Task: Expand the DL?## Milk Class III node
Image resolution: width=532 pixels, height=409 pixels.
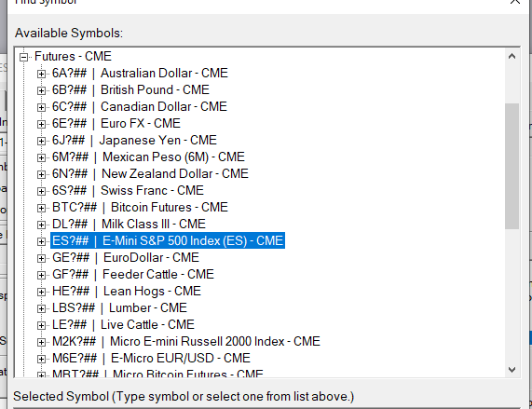Action: pos(41,225)
